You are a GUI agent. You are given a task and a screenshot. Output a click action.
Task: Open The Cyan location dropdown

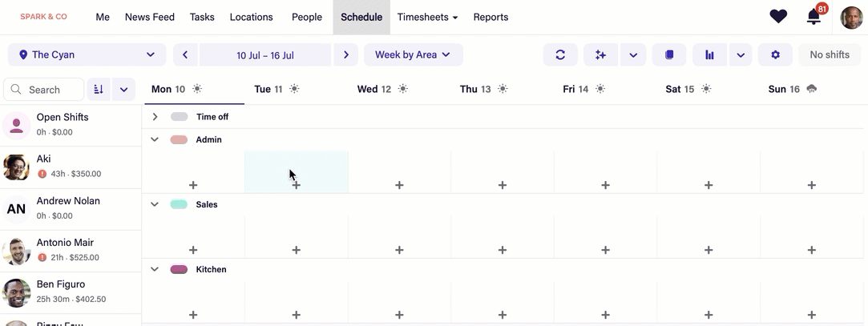(87, 54)
